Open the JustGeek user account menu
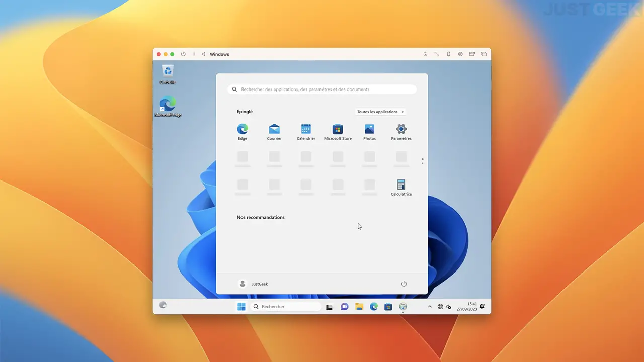 click(x=253, y=284)
